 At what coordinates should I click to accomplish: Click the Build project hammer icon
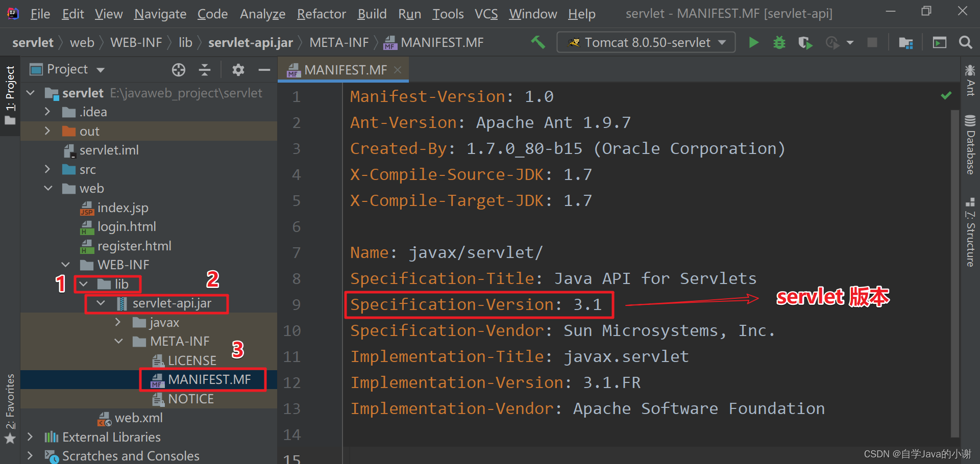(x=538, y=42)
